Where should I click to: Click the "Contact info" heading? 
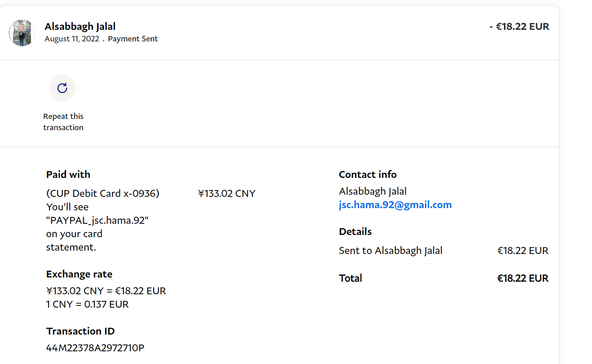point(367,175)
